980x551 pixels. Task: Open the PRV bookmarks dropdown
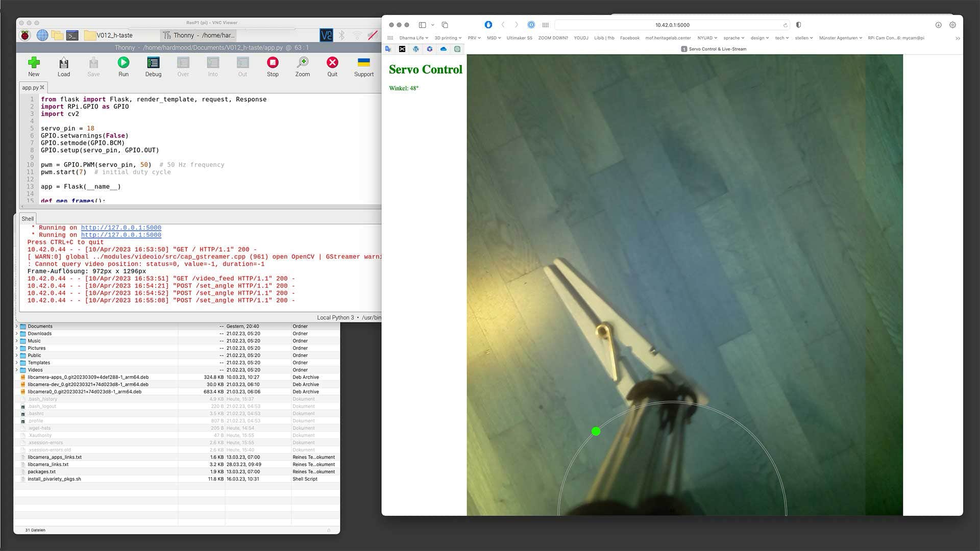[x=474, y=38]
